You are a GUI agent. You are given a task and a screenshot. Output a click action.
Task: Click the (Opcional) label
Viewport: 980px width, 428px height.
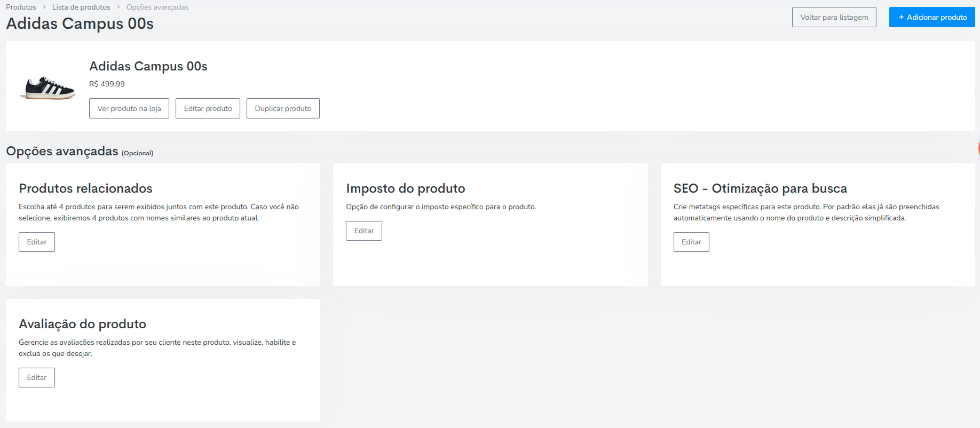tap(137, 153)
